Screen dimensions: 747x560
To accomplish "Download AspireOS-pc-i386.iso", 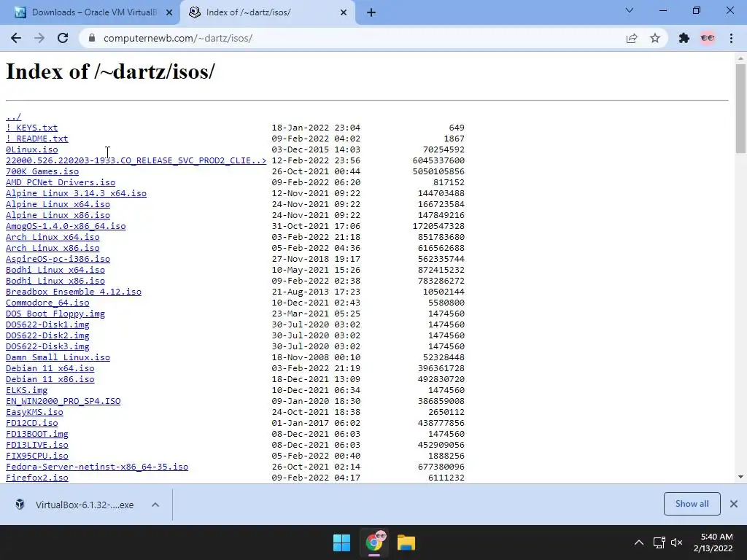I will (x=58, y=259).
